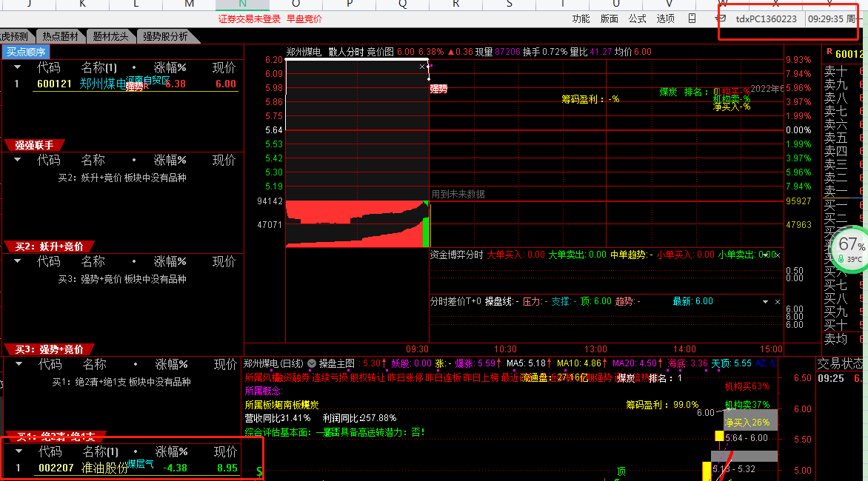Viewport: 868px width, 481px height.
Task: Click the green 67% temperature monitor widget
Action: tap(850, 246)
